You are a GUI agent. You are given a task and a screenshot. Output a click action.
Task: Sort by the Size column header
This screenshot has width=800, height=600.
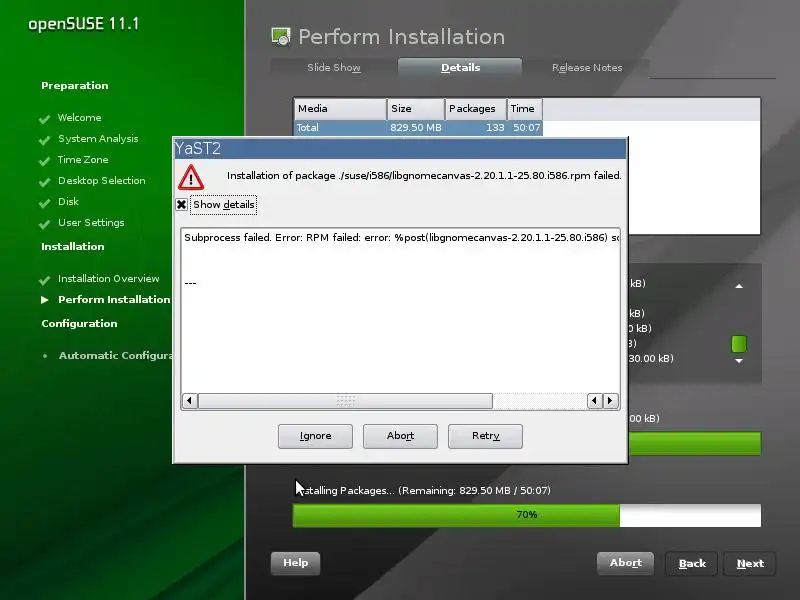coord(415,109)
